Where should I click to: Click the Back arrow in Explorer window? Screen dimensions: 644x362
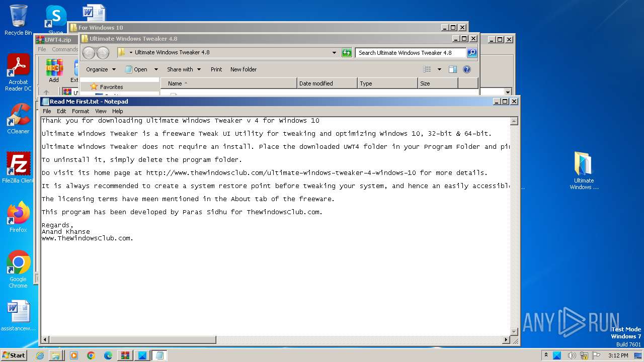click(89, 53)
